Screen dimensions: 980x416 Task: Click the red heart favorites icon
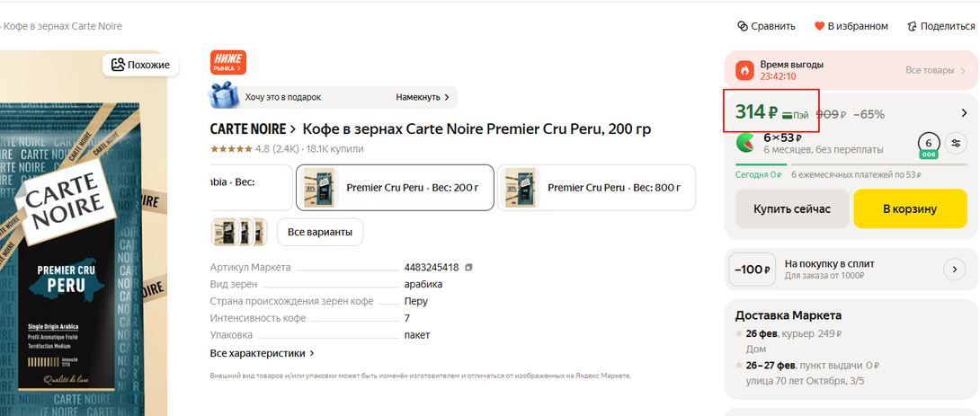point(819,26)
